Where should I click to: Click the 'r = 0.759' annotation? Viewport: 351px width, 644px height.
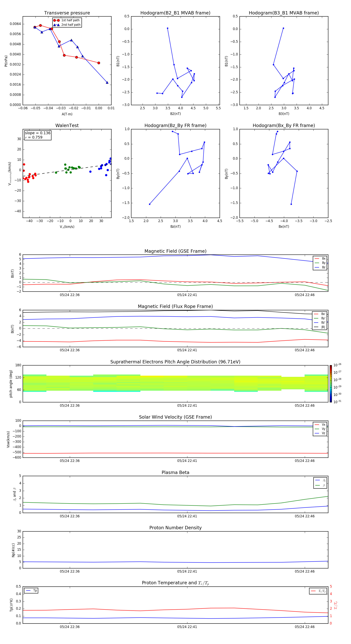point(34,137)
